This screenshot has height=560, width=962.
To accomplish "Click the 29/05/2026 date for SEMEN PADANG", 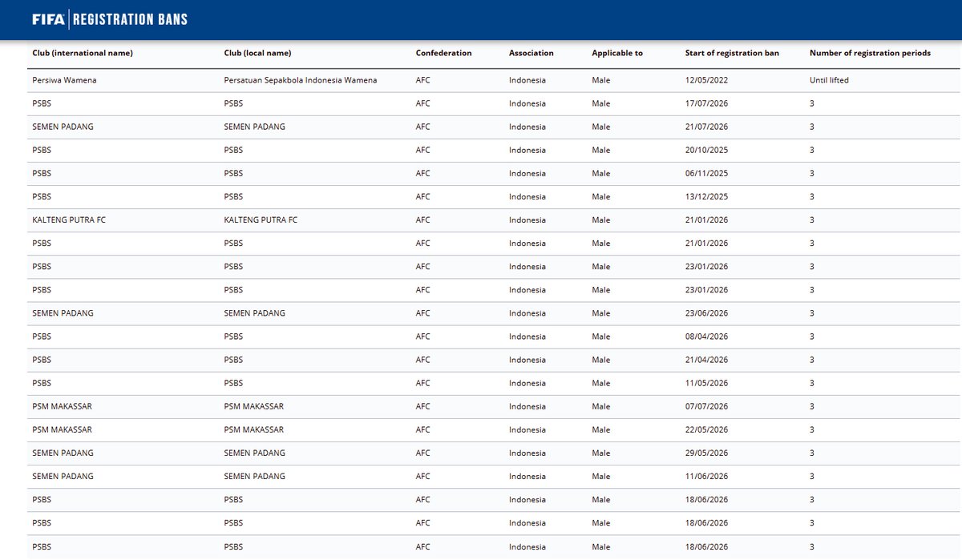I will pos(706,453).
